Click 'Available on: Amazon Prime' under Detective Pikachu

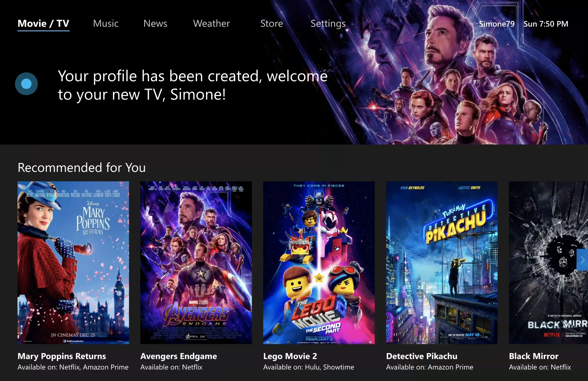click(430, 367)
